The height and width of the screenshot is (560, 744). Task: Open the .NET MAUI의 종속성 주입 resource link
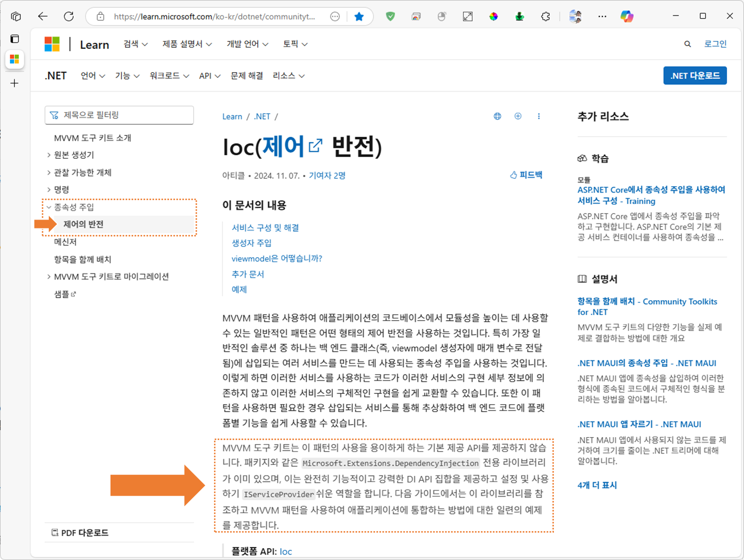click(647, 363)
